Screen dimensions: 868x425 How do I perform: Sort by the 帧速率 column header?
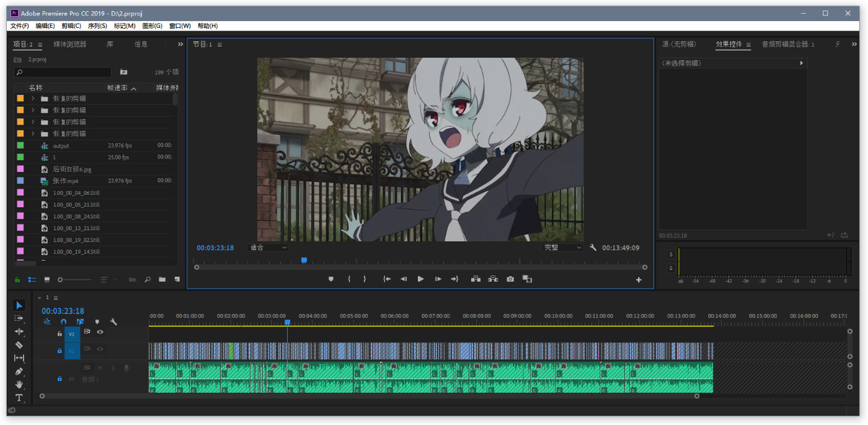pos(117,88)
